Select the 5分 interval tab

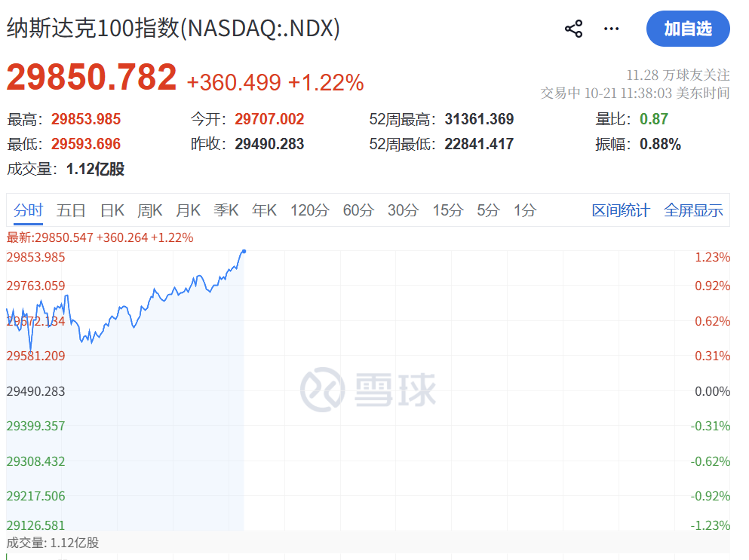(488, 210)
